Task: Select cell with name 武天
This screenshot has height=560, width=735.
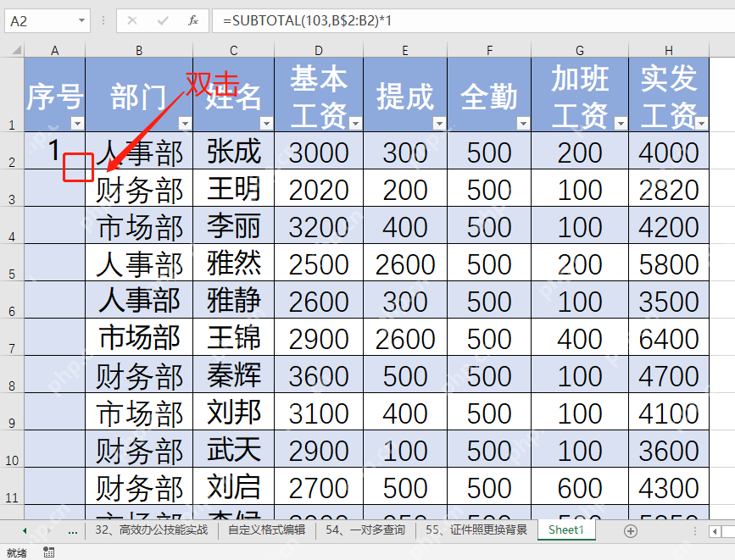Action: point(233,449)
